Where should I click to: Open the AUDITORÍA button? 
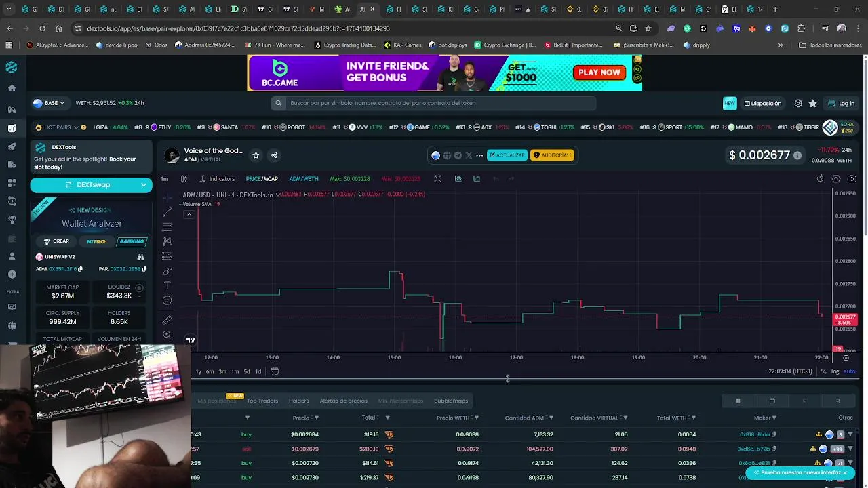pos(552,155)
